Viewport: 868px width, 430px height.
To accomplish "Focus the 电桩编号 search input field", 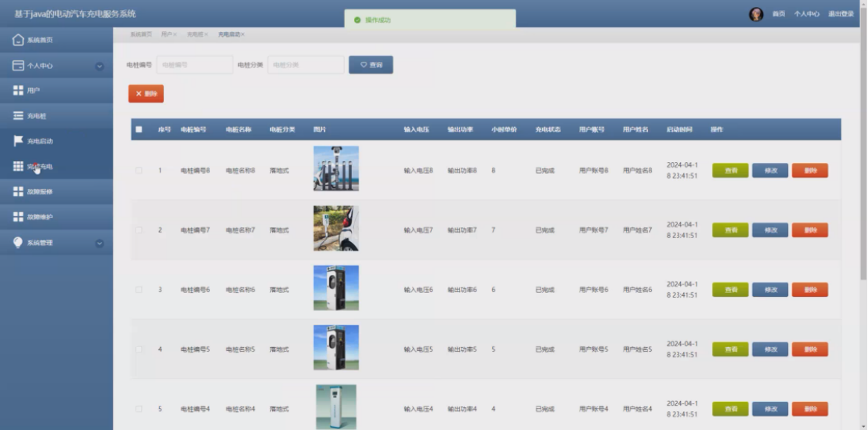I will 195,65.
